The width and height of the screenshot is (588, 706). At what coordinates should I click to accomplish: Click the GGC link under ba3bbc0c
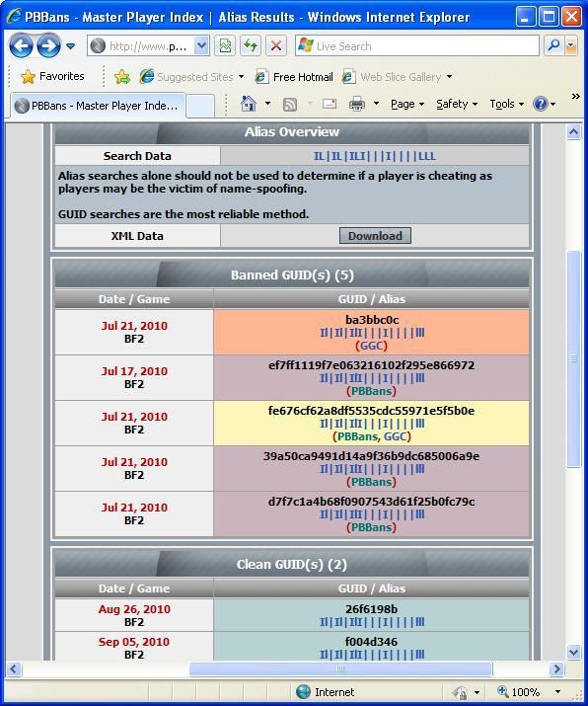click(371, 346)
